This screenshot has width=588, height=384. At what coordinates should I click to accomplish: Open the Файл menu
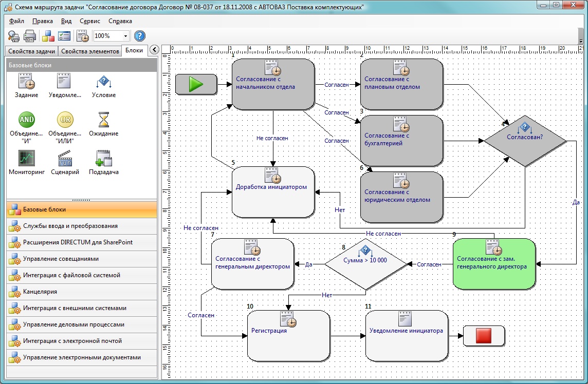(16, 21)
